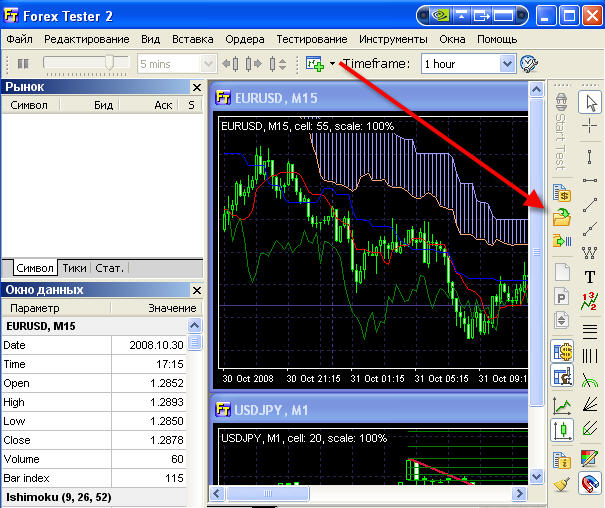The image size is (605, 508).
Task: Click the bar with up-down arrows icon
Action: tap(278, 64)
